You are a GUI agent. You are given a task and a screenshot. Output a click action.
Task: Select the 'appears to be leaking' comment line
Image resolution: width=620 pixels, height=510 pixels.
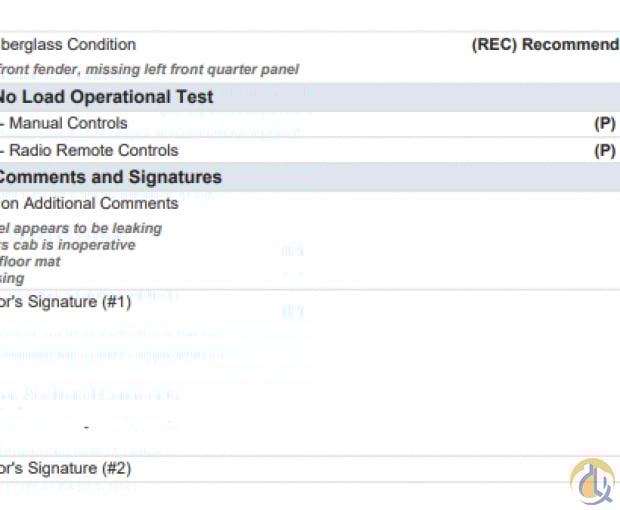coord(81,229)
